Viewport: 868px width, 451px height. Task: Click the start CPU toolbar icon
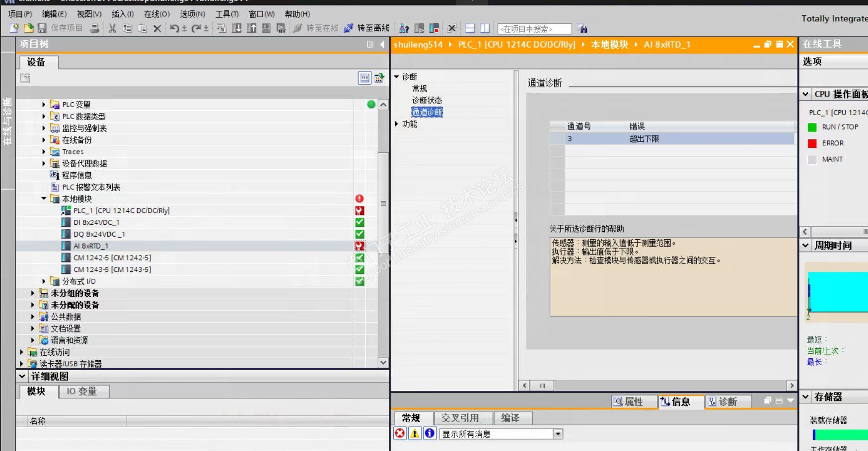click(x=420, y=28)
